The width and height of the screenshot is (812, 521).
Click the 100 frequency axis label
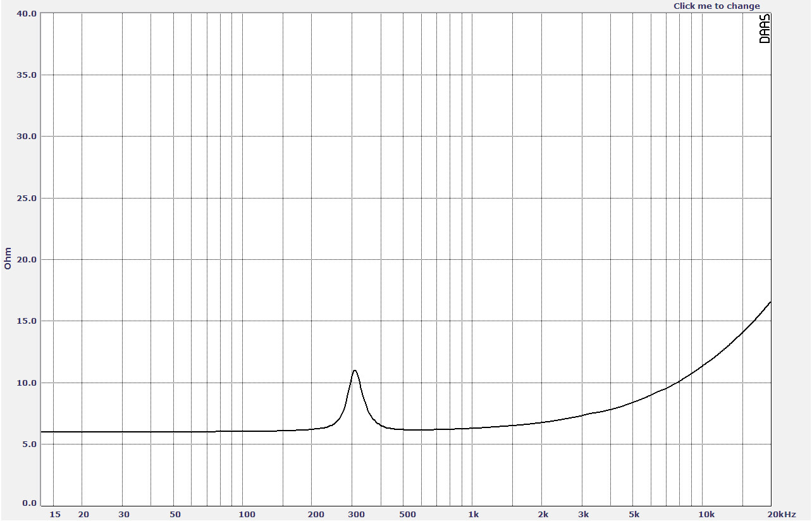click(x=247, y=514)
